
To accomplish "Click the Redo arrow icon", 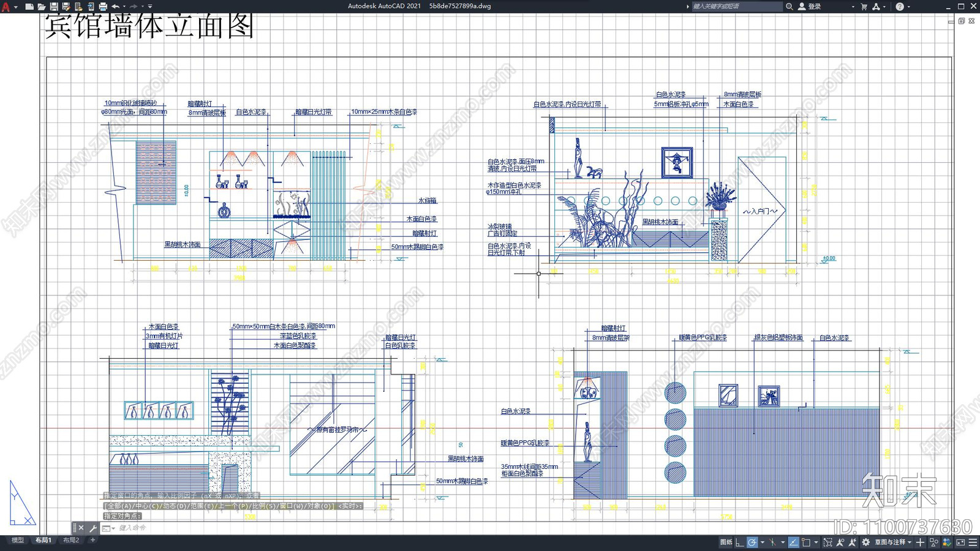I will (134, 7).
